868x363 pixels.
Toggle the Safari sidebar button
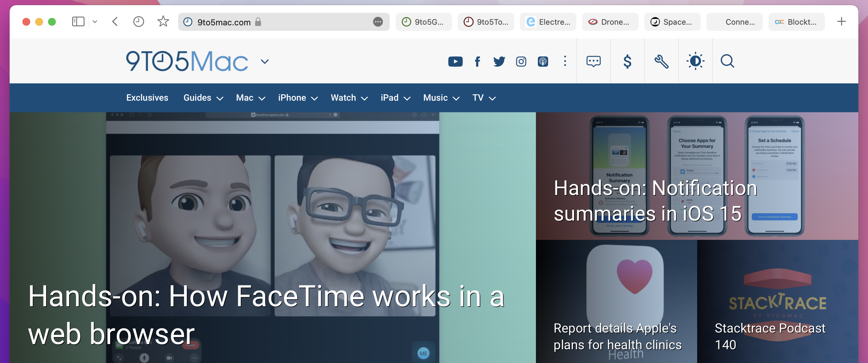78,22
